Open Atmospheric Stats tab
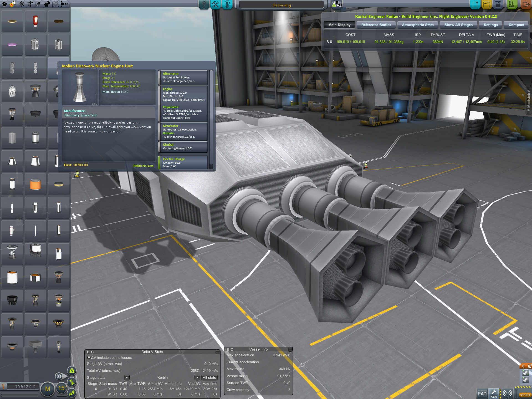Screen dimensions: 532x399 [418, 25]
